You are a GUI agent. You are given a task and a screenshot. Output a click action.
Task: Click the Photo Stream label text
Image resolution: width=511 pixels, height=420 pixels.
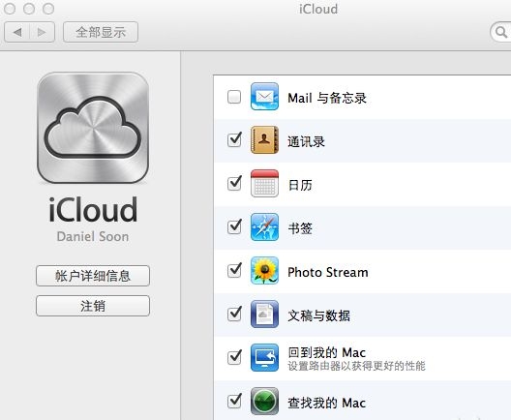tap(328, 272)
